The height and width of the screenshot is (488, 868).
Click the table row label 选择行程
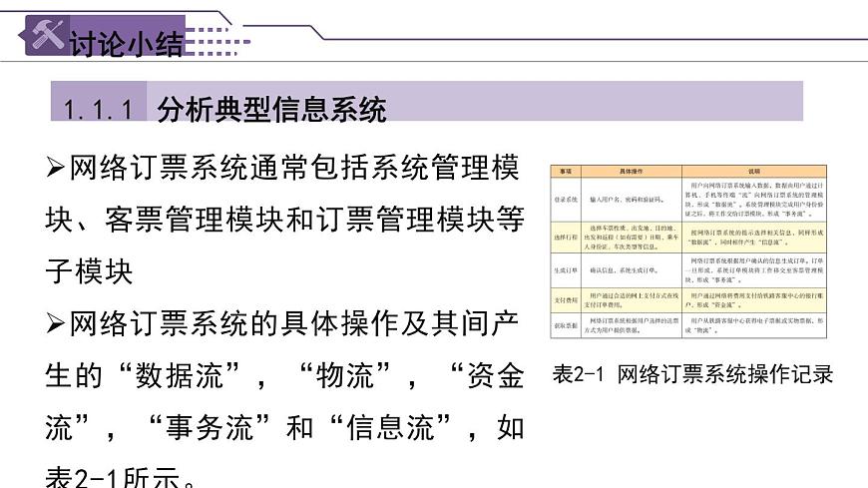(x=566, y=238)
